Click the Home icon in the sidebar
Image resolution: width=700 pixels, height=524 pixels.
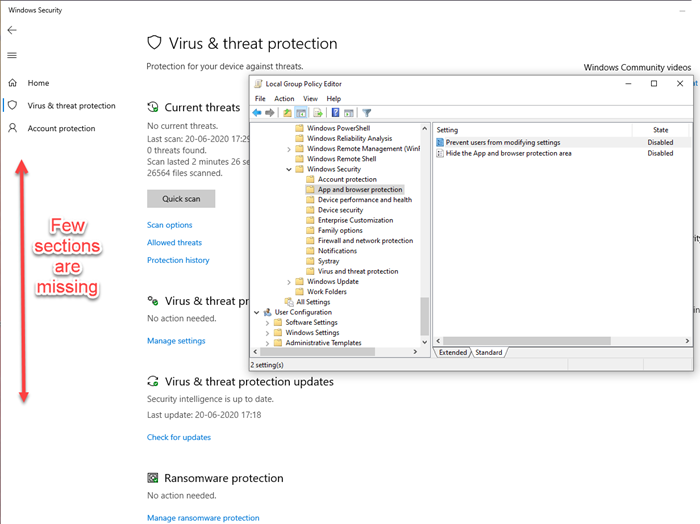pyautogui.click(x=12, y=83)
